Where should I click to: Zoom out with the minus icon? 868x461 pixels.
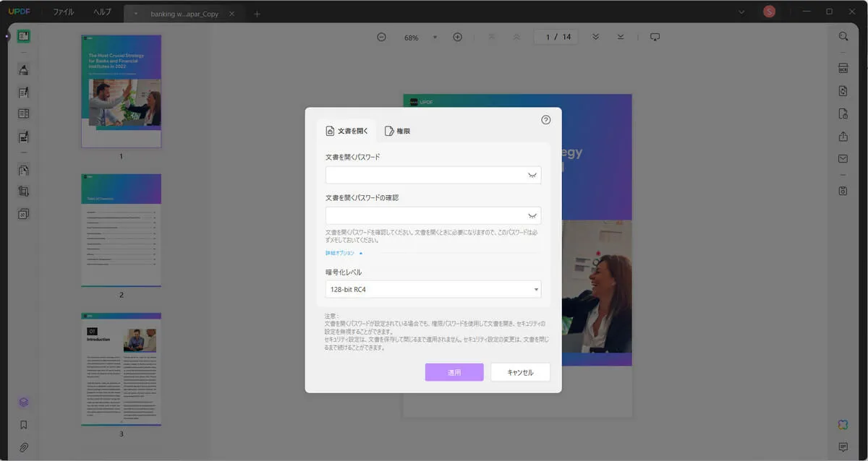[381, 37]
